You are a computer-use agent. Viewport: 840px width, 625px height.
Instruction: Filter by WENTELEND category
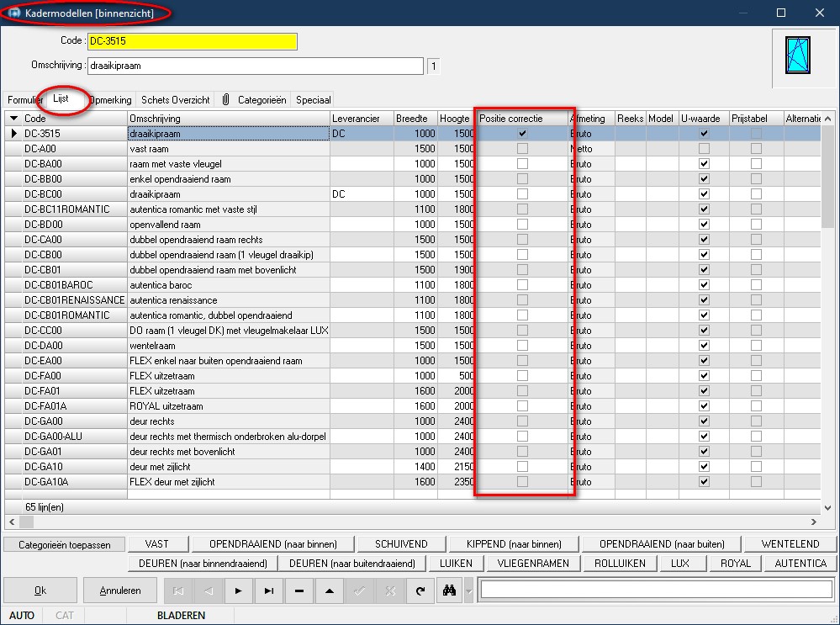(x=790, y=544)
